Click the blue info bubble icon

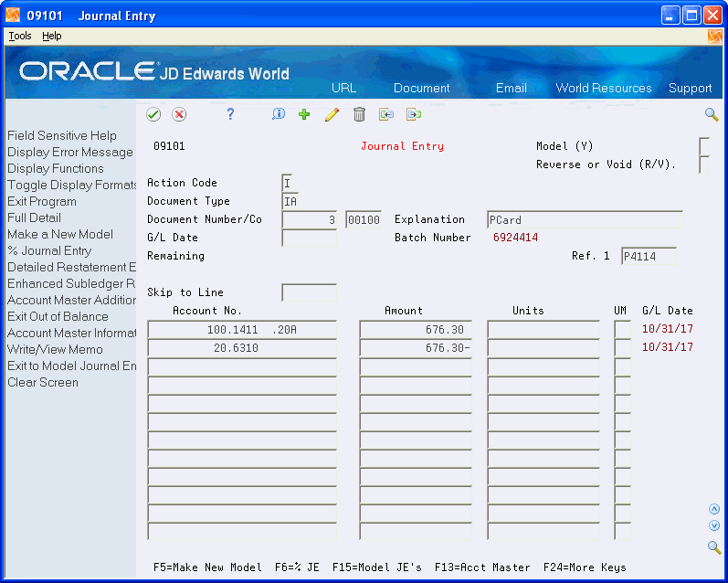(278, 114)
